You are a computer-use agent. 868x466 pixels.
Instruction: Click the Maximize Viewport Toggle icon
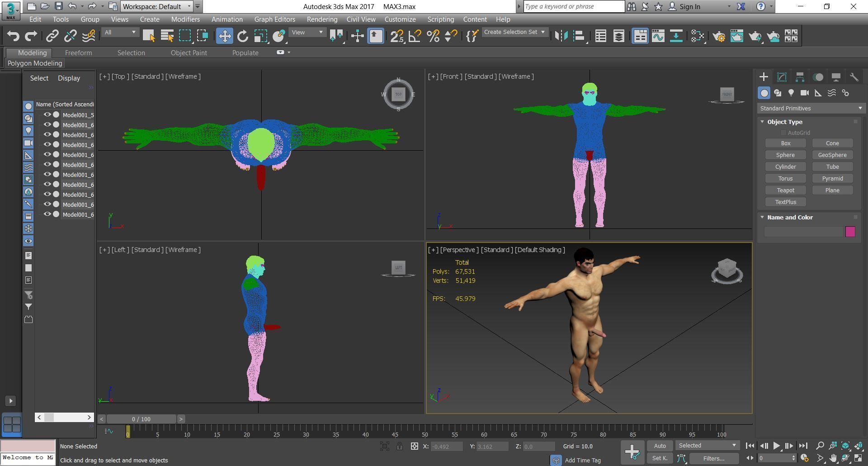pos(859,458)
